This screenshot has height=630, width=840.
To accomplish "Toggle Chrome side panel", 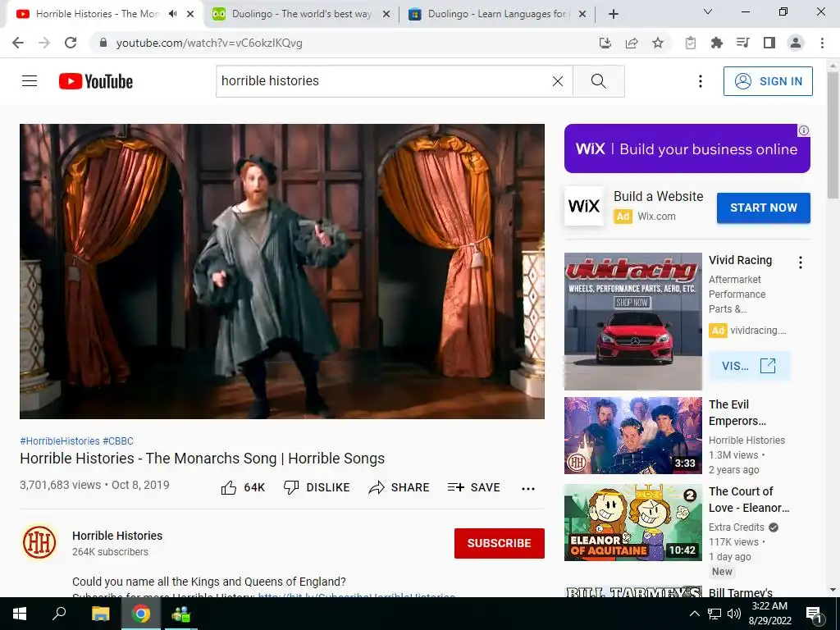I will 769,43.
